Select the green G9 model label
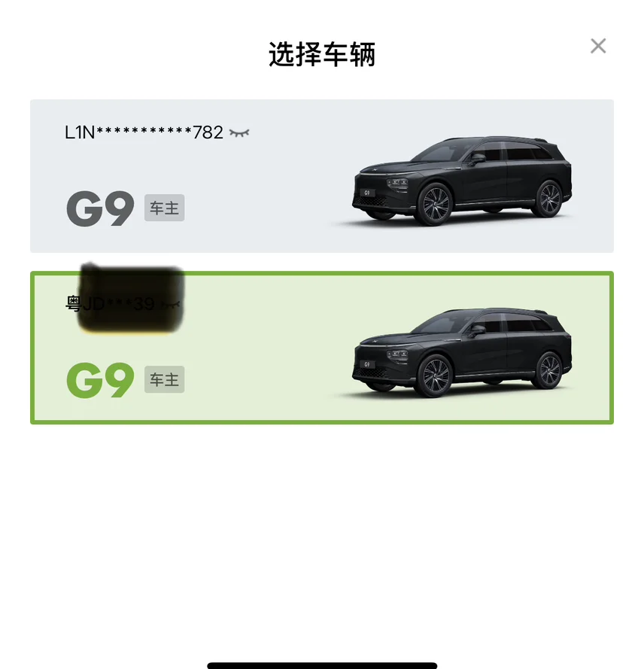 tap(101, 380)
